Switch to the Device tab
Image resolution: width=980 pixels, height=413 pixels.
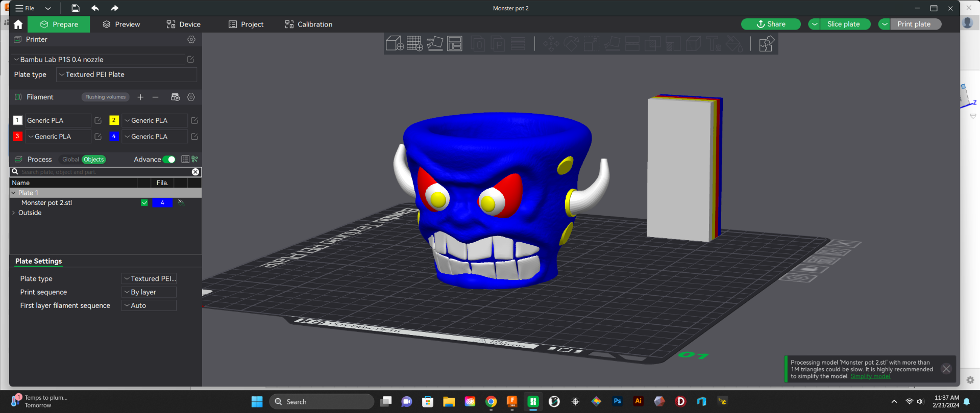coord(184,24)
